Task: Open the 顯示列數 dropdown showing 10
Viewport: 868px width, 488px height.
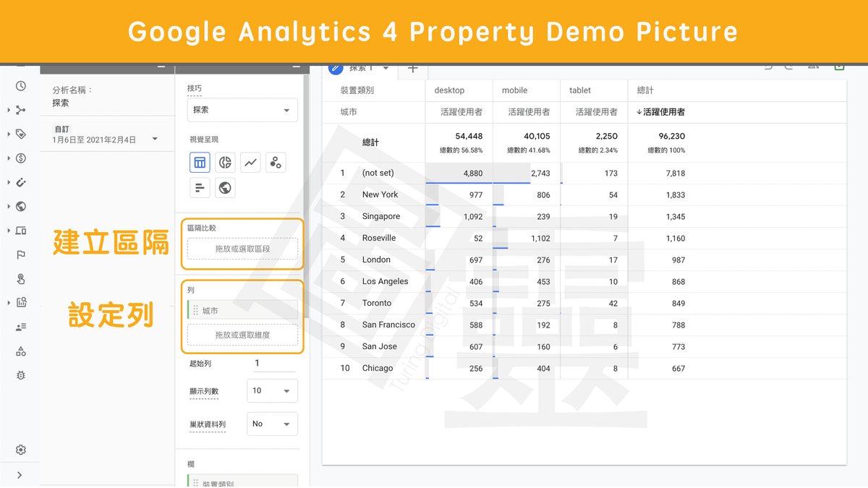Action: 272,391
